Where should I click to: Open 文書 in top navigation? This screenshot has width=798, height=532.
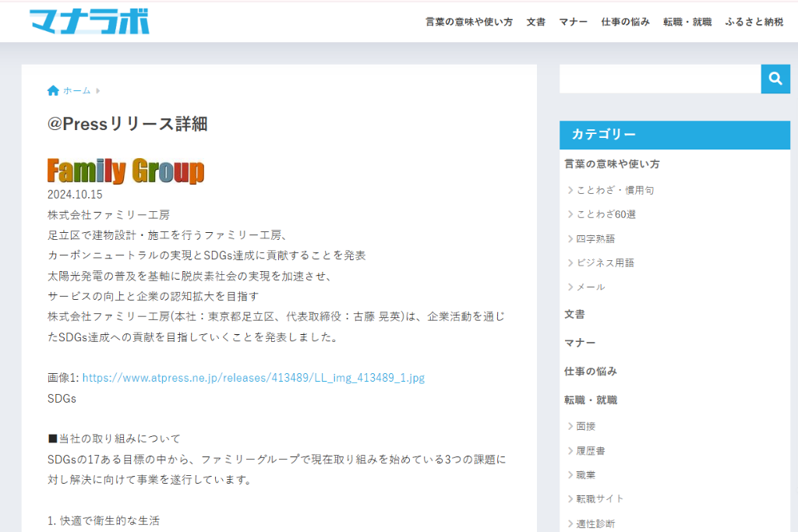535,22
